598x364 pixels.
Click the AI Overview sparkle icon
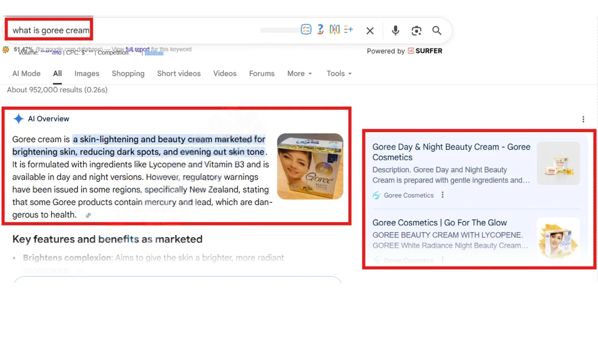click(18, 119)
